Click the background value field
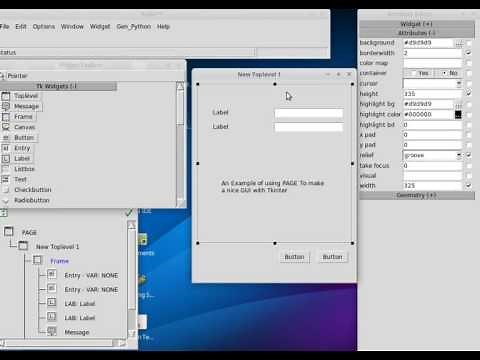Viewport: 480px width, 360px height. (x=428, y=43)
